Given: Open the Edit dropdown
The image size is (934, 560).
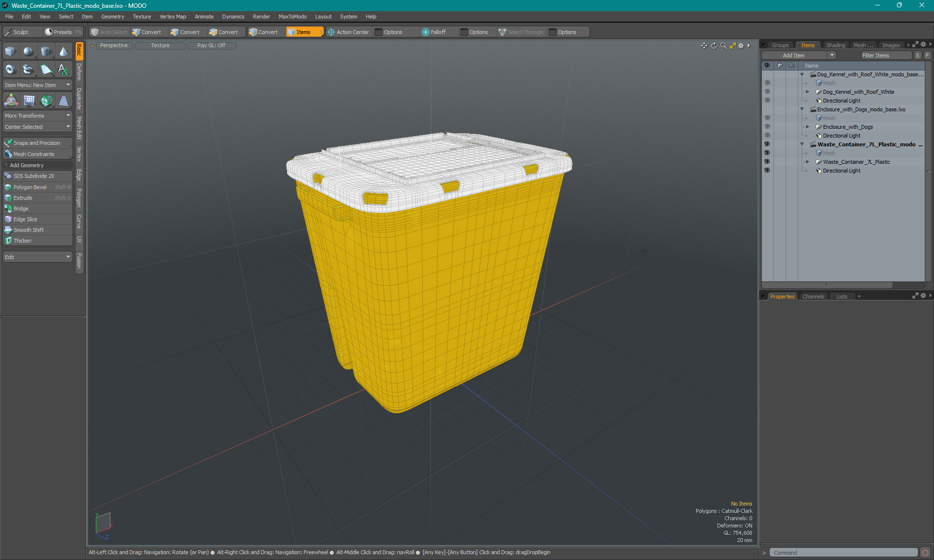Looking at the screenshot, I should click(37, 257).
